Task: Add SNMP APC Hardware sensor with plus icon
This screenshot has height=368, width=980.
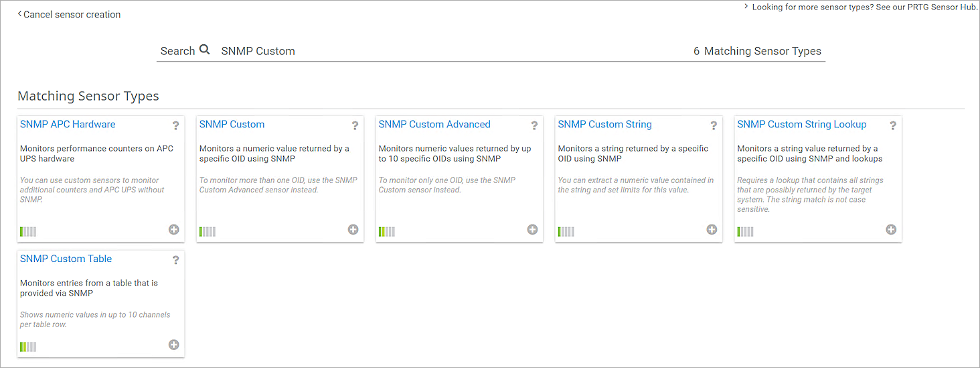Action: point(173,230)
